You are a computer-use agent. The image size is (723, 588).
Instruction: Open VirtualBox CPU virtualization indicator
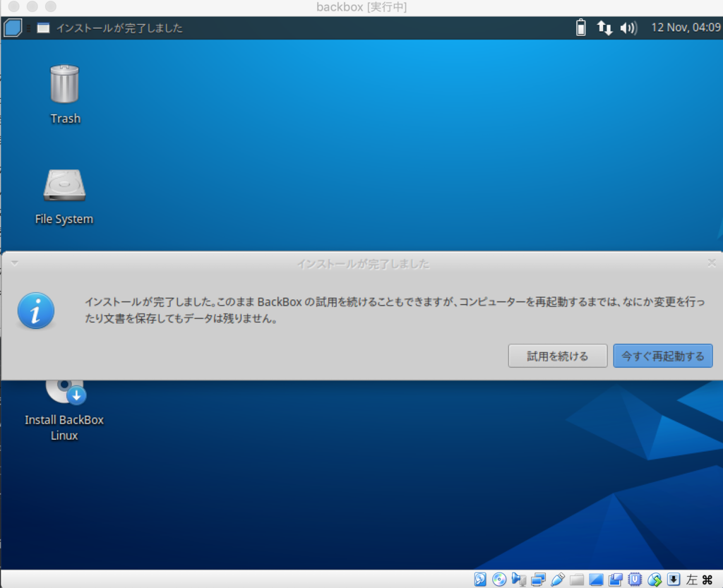tap(635, 580)
